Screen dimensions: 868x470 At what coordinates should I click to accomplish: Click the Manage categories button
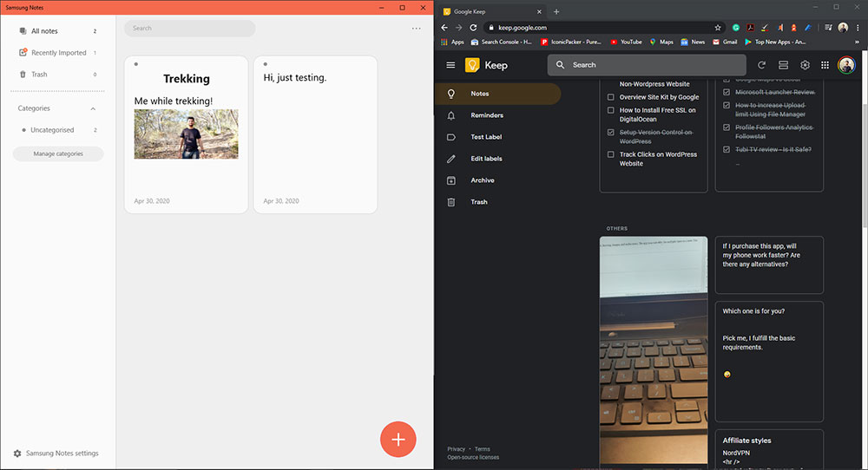click(58, 153)
